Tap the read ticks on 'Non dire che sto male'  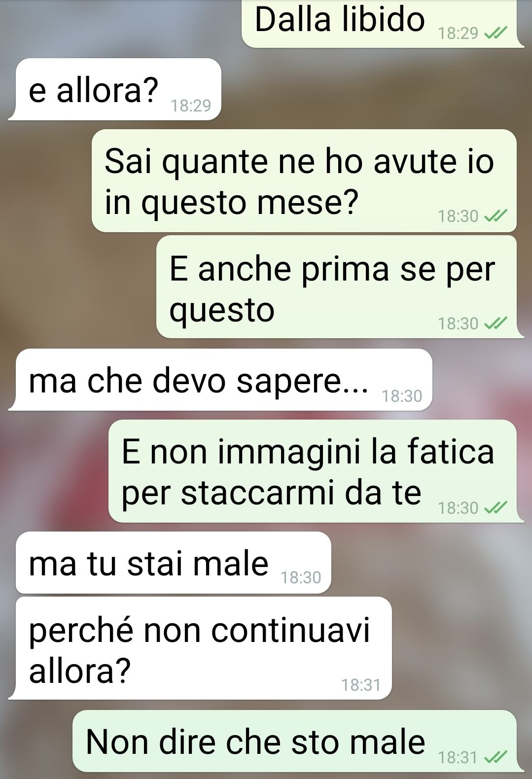pyautogui.click(x=496, y=757)
